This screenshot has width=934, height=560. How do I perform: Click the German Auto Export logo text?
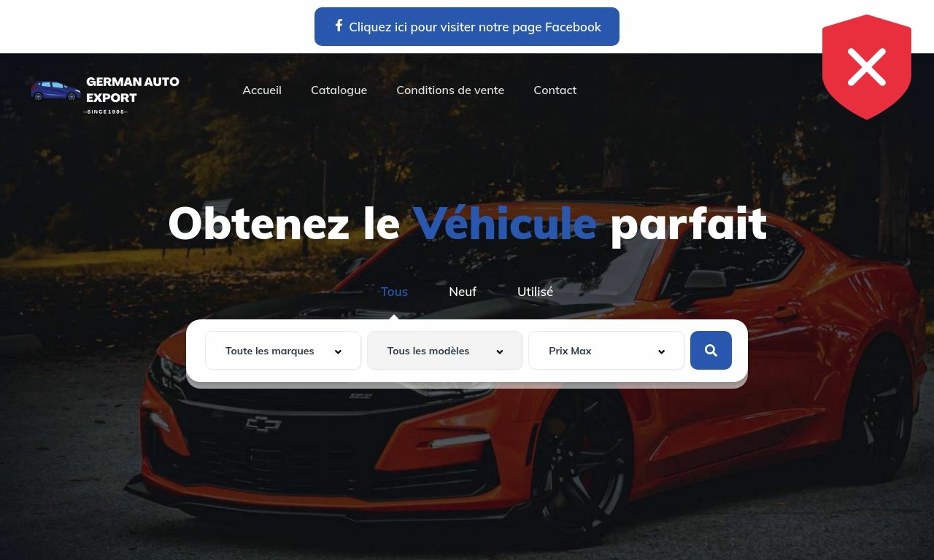click(x=133, y=90)
